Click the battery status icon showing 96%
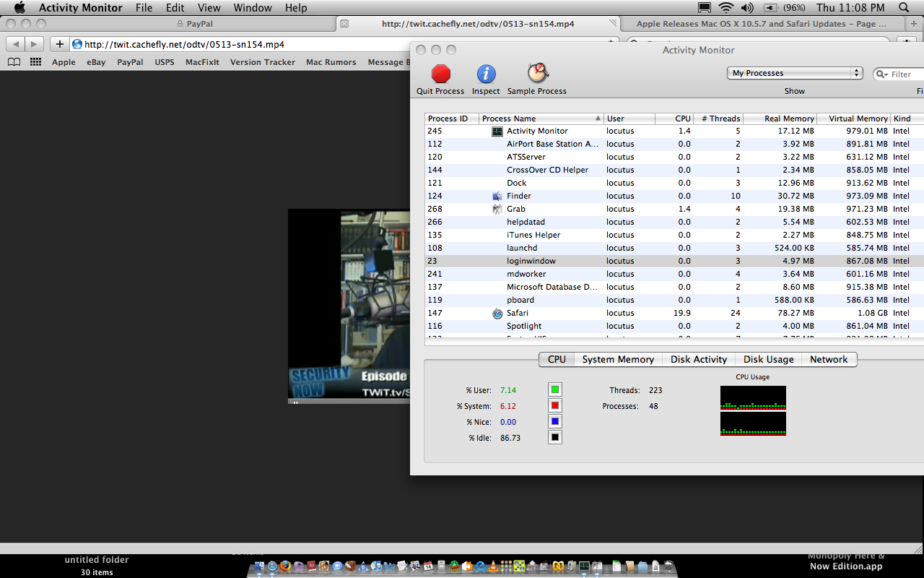Viewport: 924px width, 578px height. click(771, 8)
